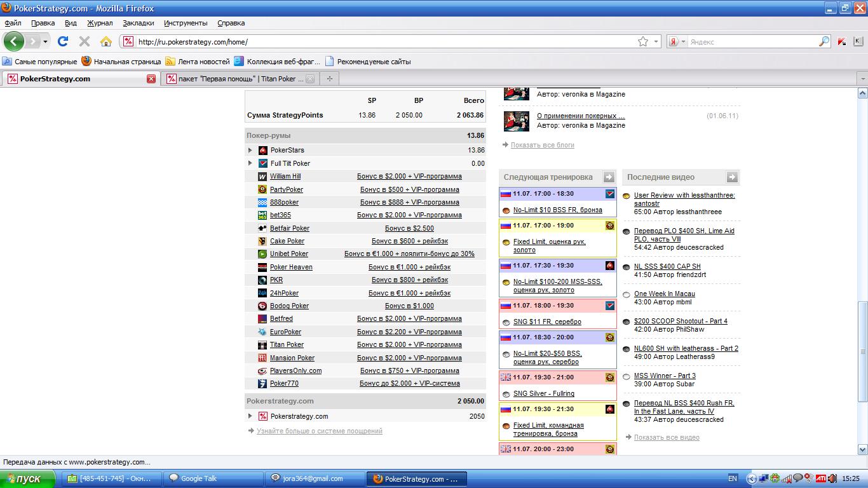Click the 888poker logo icon
This screenshot has width=868, height=488.
click(x=262, y=202)
